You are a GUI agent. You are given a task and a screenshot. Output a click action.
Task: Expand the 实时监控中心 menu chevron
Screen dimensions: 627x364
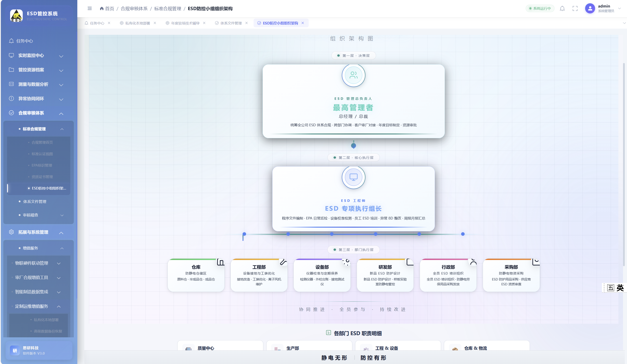click(61, 56)
